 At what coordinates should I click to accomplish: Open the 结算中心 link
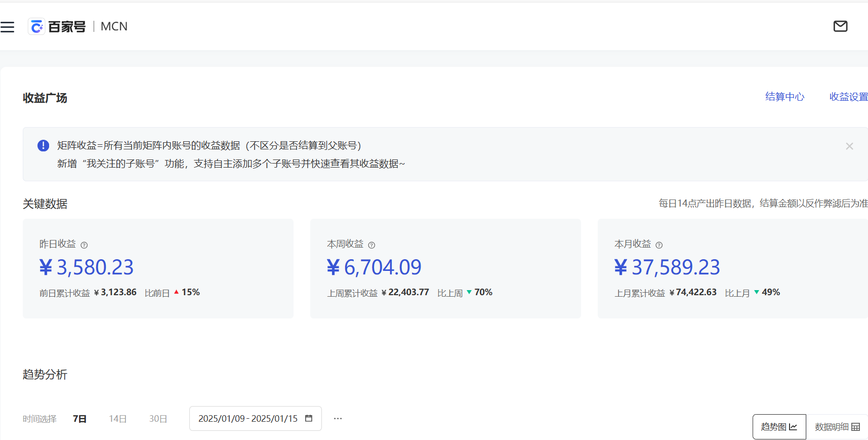pos(784,97)
